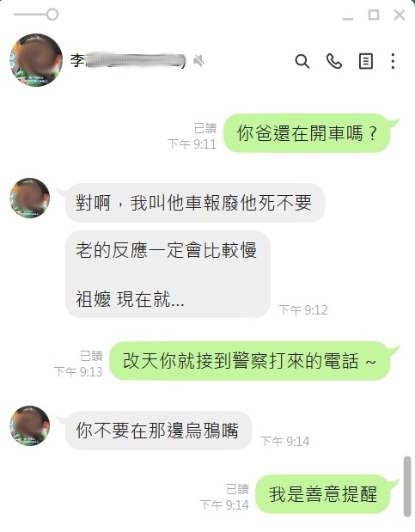Click the sender avatar beside 對啊 message
This screenshot has height=532, width=415.
tap(30, 198)
